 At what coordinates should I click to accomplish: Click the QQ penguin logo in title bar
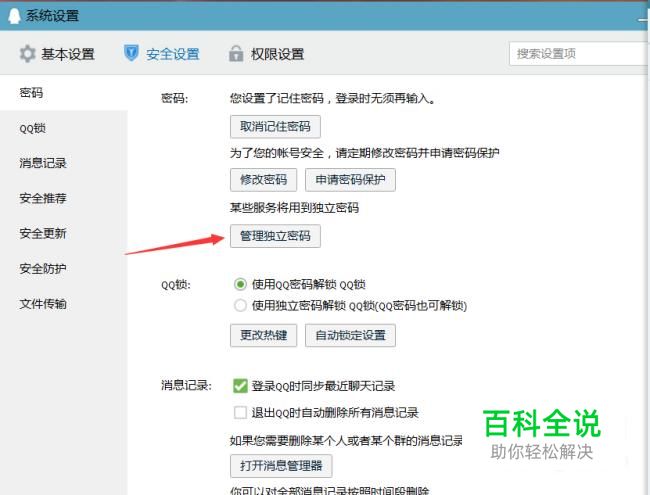tap(15, 16)
